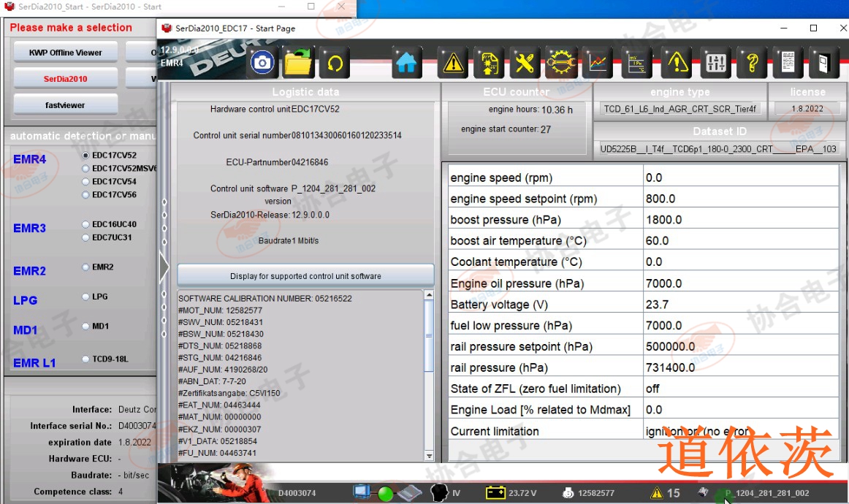Click the SerDia2010 button
The image size is (849, 504).
(x=66, y=78)
